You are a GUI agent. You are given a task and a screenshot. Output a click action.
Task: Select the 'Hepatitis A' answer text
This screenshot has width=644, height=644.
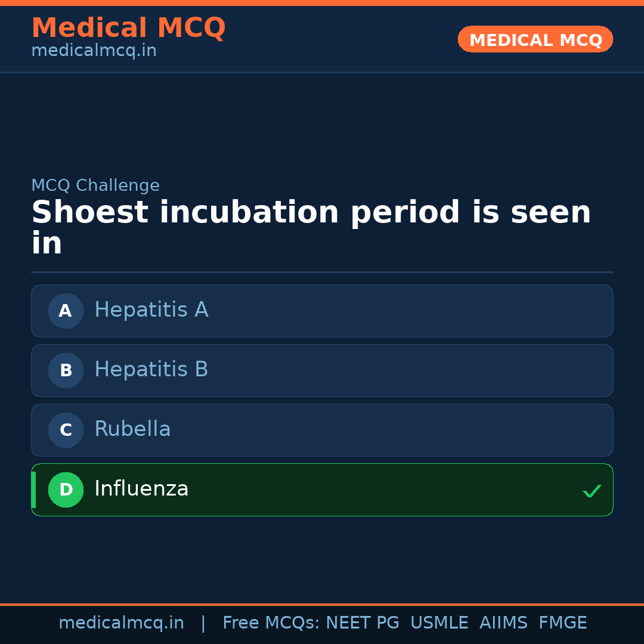[x=151, y=310]
